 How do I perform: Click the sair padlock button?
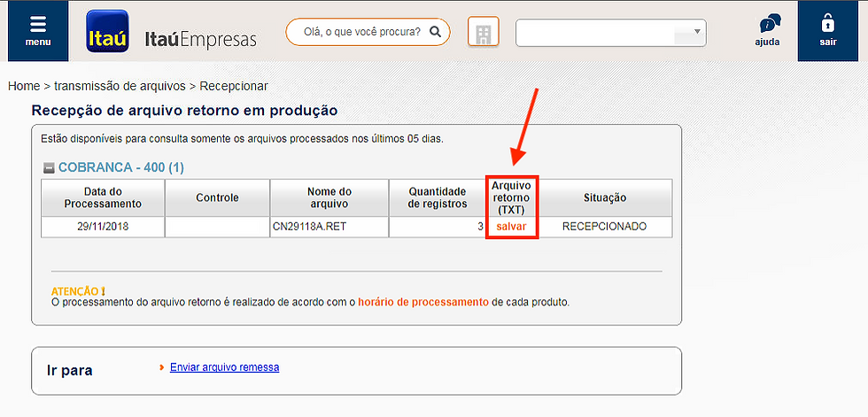point(827,31)
